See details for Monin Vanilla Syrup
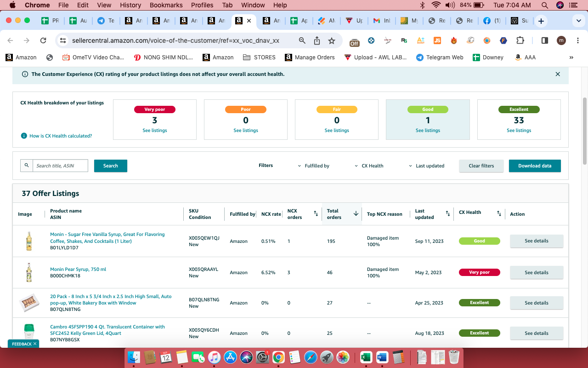 [x=537, y=241]
